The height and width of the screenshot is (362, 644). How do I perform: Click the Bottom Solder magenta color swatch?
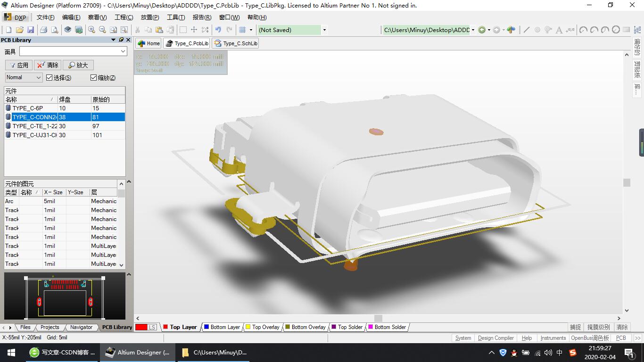[371, 327]
